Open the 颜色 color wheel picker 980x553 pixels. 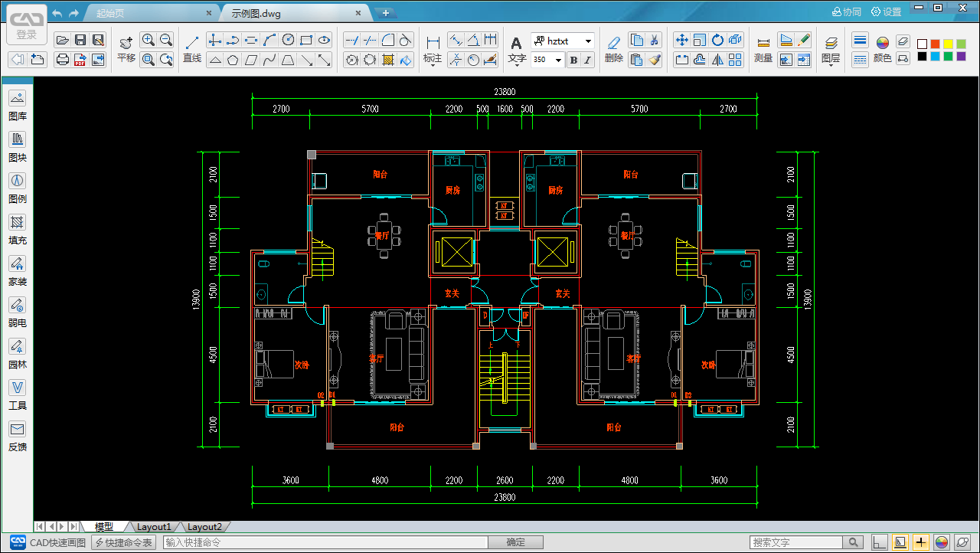tap(883, 49)
